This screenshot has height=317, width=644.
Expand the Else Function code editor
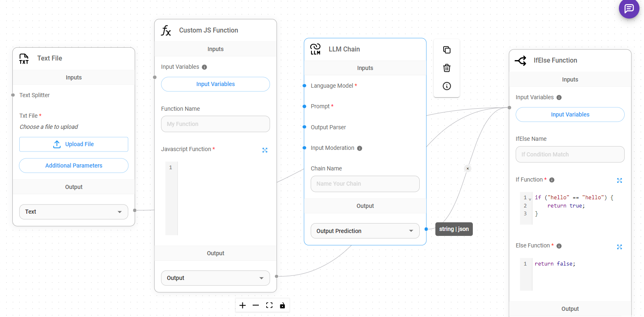click(x=619, y=247)
